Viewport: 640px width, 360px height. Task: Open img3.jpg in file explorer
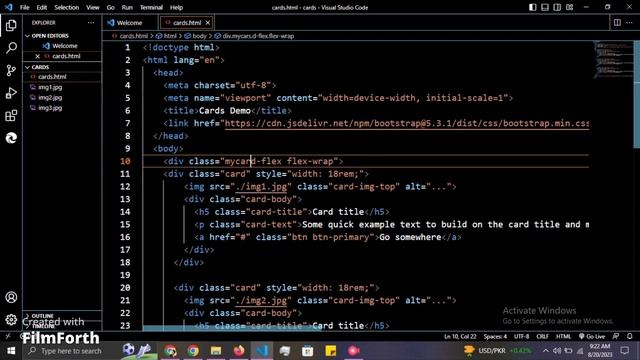(50, 108)
